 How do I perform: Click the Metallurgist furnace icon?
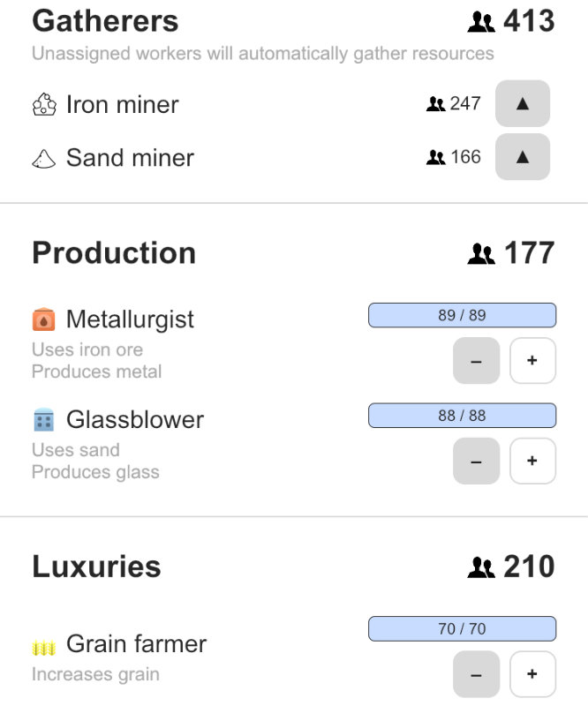pyautogui.click(x=43, y=319)
